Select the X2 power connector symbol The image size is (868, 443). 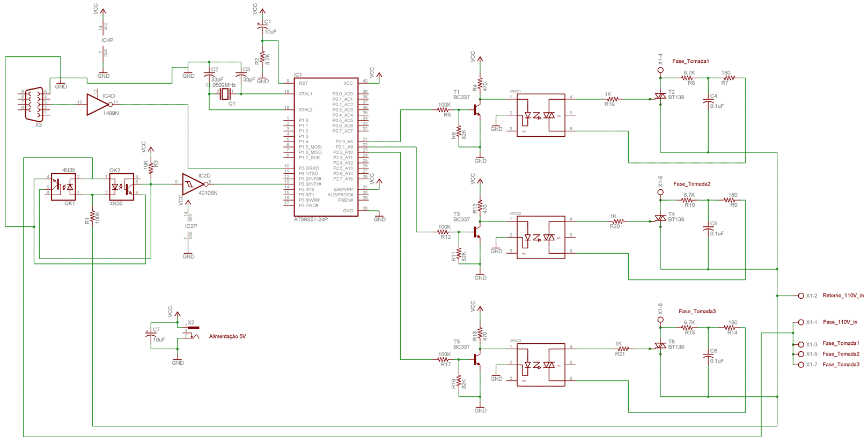[x=192, y=331]
